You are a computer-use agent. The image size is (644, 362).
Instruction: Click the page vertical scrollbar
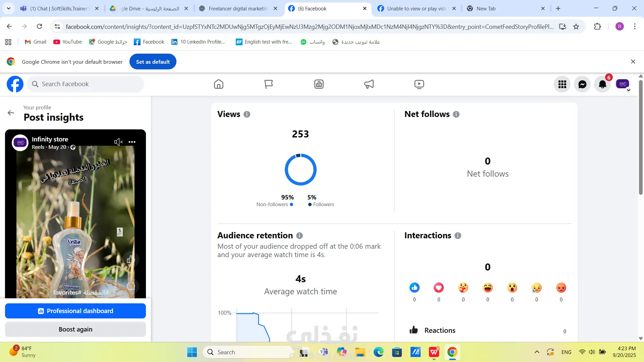[641, 137]
